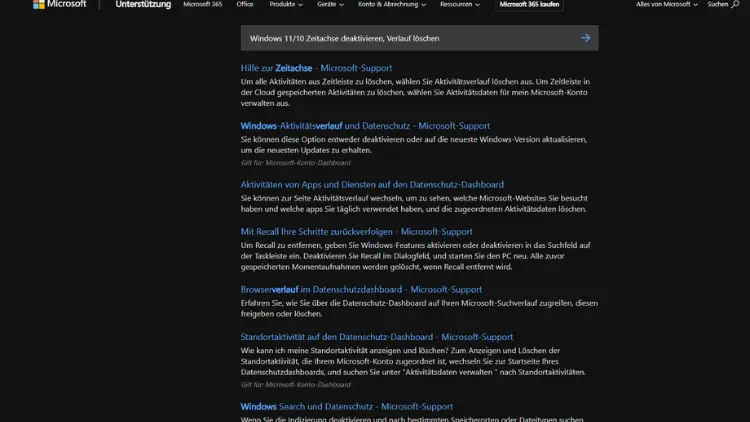Submit search with the arrow icon
The height and width of the screenshot is (422, 750).
(x=585, y=38)
